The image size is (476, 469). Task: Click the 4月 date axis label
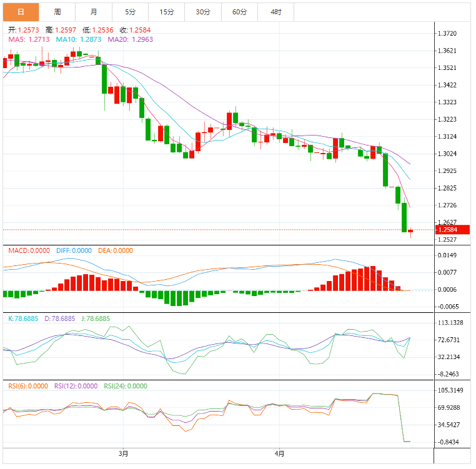[x=279, y=454]
